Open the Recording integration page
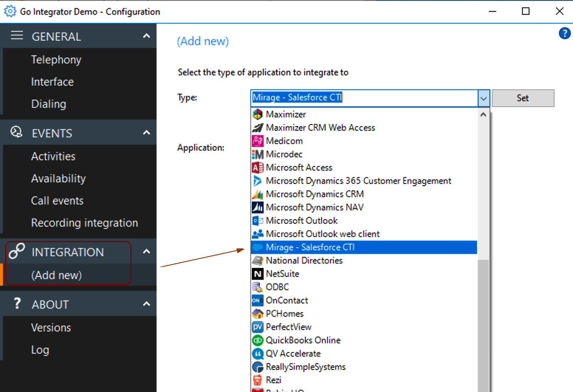573x392 pixels. 85,223
